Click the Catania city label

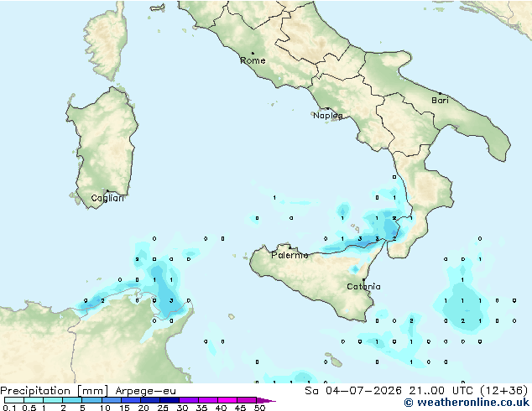(x=363, y=287)
